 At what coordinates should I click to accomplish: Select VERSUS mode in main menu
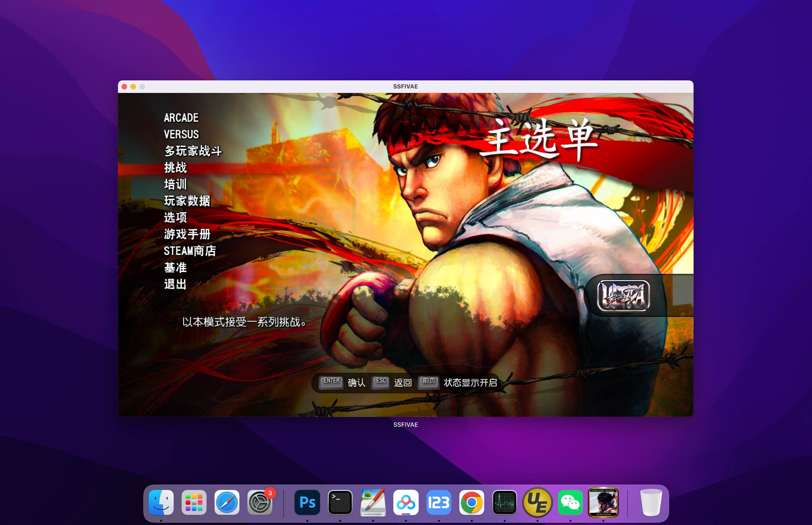181,134
